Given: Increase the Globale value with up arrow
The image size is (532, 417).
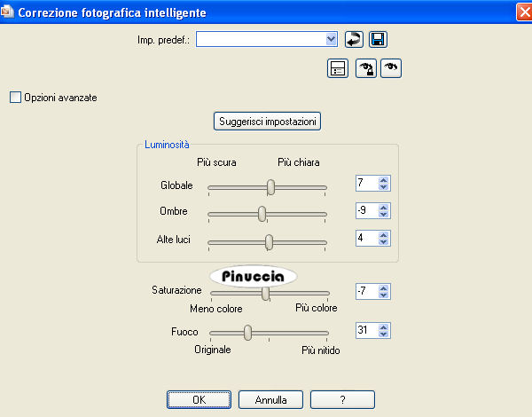Looking at the screenshot, I should [384, 180].
